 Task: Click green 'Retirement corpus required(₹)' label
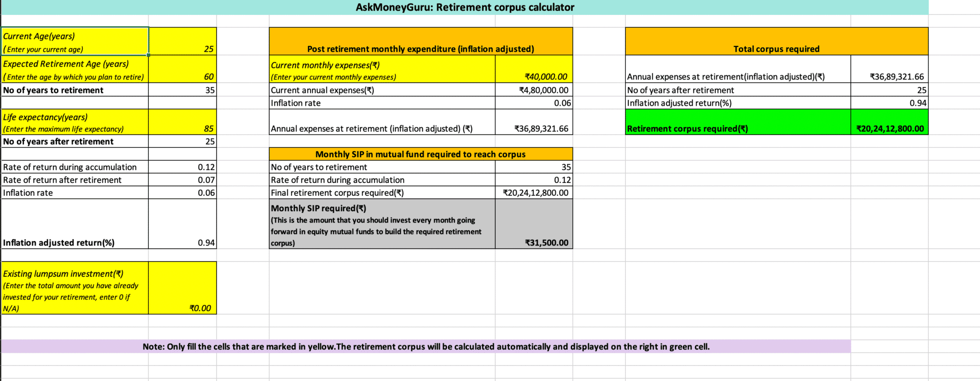738,122
